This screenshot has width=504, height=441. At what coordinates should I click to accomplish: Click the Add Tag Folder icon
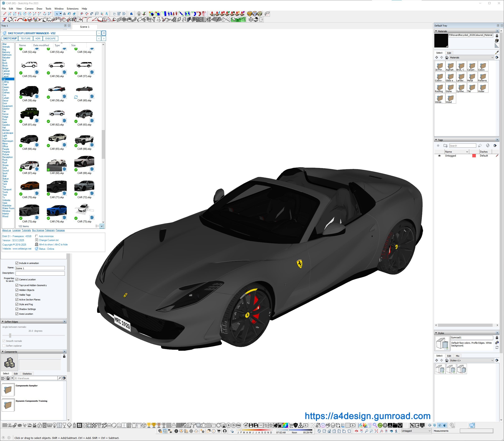click(x=445, y=146)
